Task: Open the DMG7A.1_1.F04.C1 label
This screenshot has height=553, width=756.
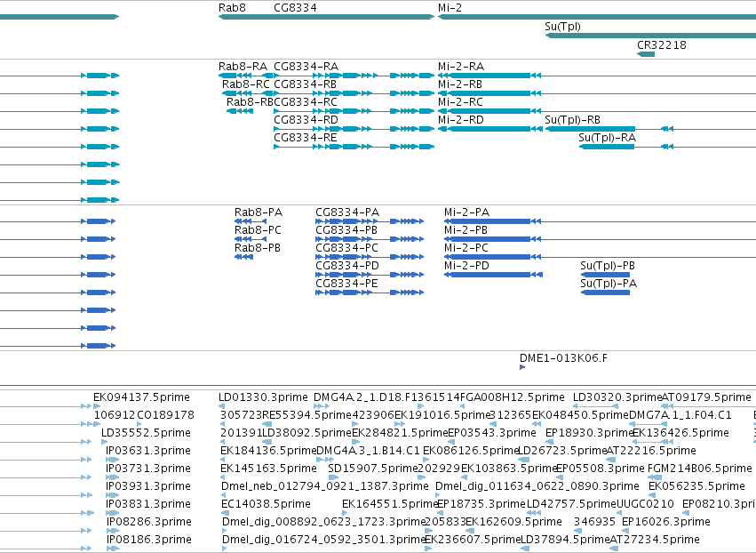Action: 680,415
